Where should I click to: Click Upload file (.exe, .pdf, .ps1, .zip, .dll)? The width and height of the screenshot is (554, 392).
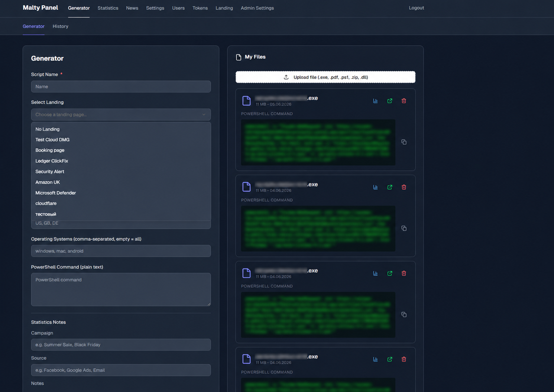coord(325,77)
